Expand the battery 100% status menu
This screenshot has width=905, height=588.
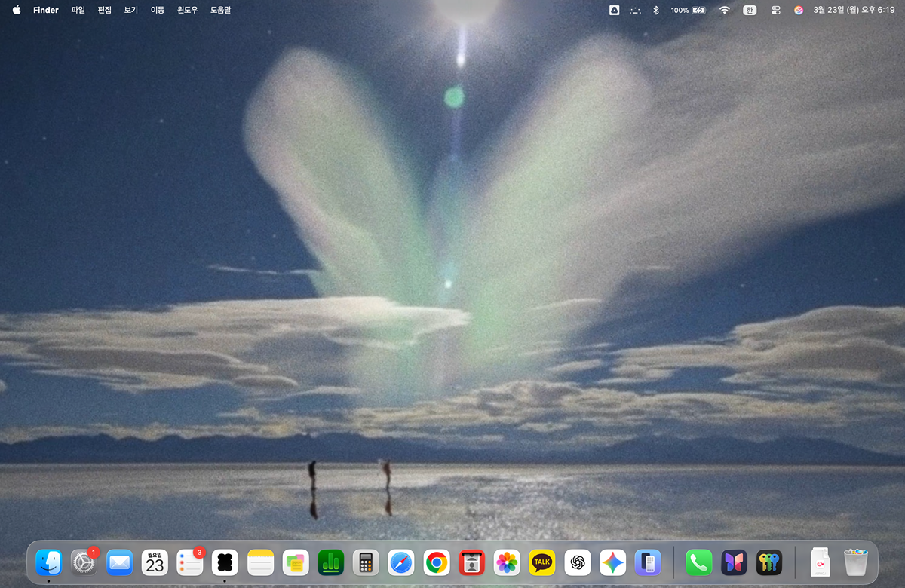click(688, 10)
